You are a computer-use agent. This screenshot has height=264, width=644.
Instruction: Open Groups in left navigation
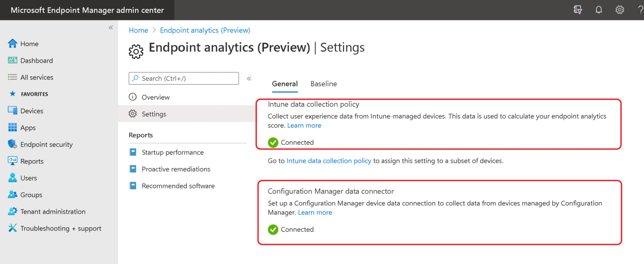click(x=31, y=195)
